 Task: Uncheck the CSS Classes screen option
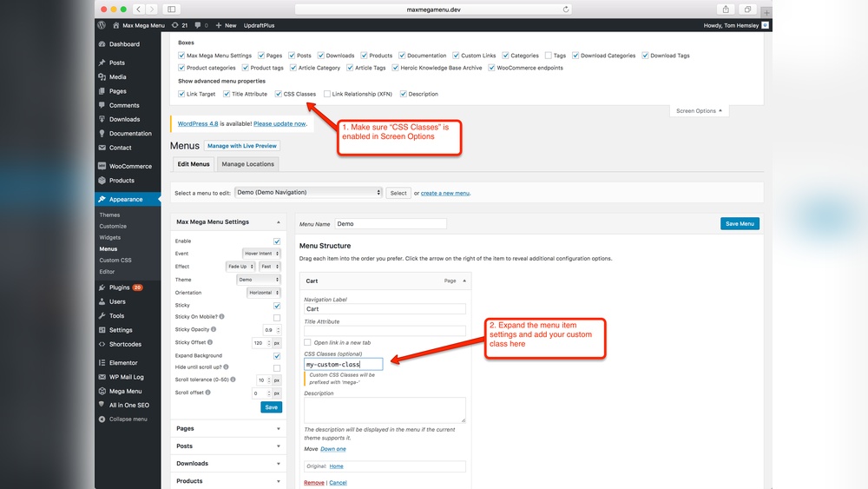pyautogui.click(x=279, y=94)
